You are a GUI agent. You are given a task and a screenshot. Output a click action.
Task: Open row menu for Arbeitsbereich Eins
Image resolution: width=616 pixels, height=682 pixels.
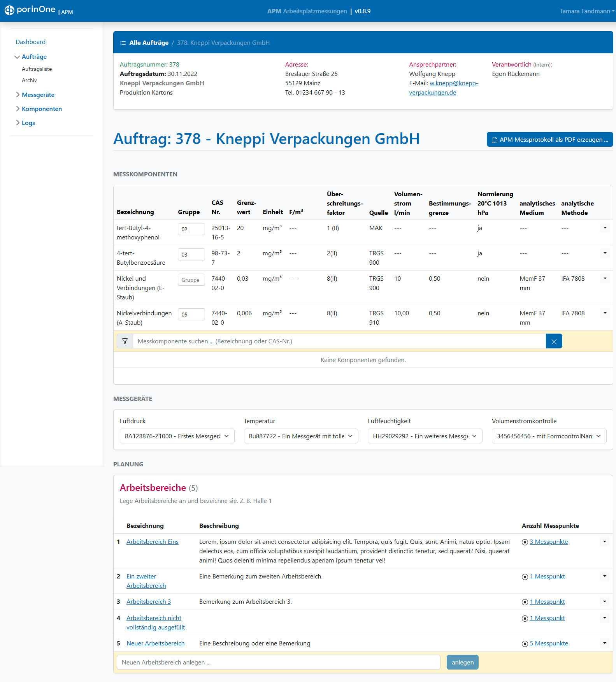point(604,541)
